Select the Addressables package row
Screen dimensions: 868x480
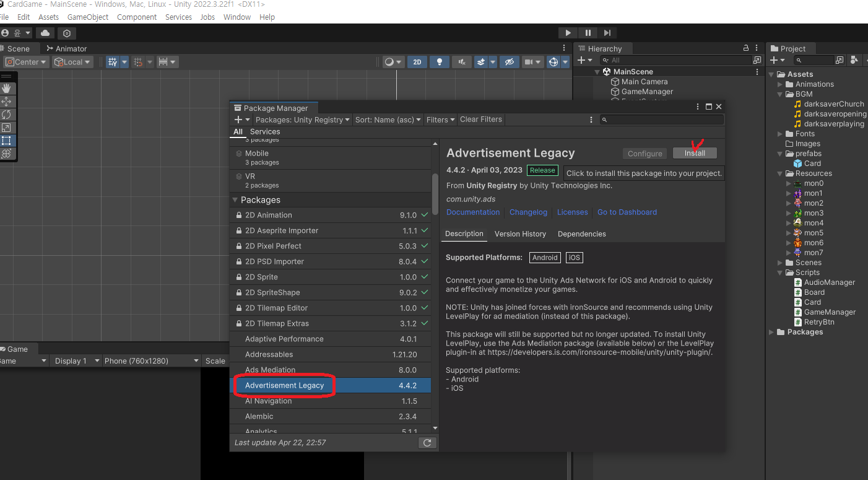[x=330, y=354]
